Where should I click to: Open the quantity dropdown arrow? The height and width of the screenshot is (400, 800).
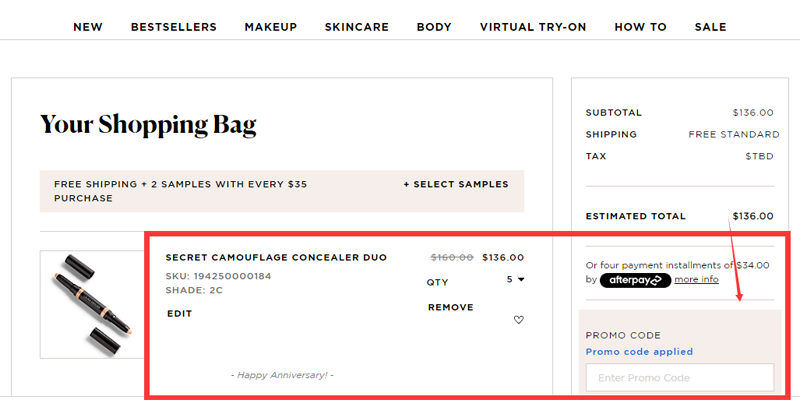tap(521, 280)
